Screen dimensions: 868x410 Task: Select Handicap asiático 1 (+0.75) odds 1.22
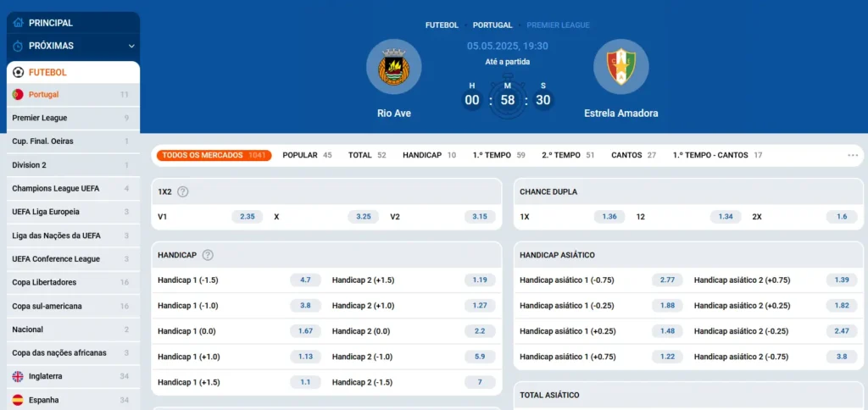point(668,357)
